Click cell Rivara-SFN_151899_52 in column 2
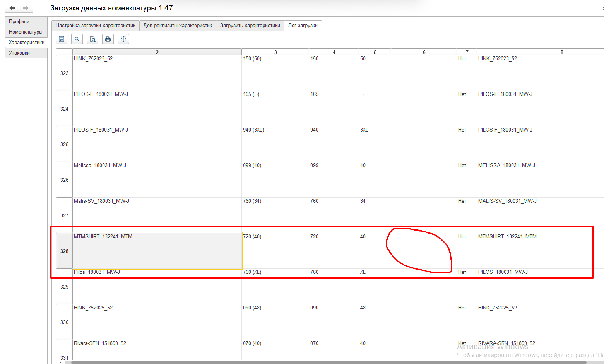Viewport: 604px width, 364px height. click(x=157, y=350)
